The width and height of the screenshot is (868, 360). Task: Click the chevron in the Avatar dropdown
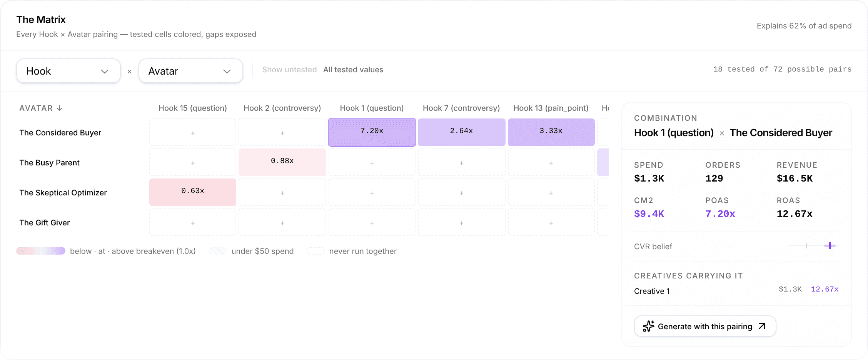(x=227, y=71)
